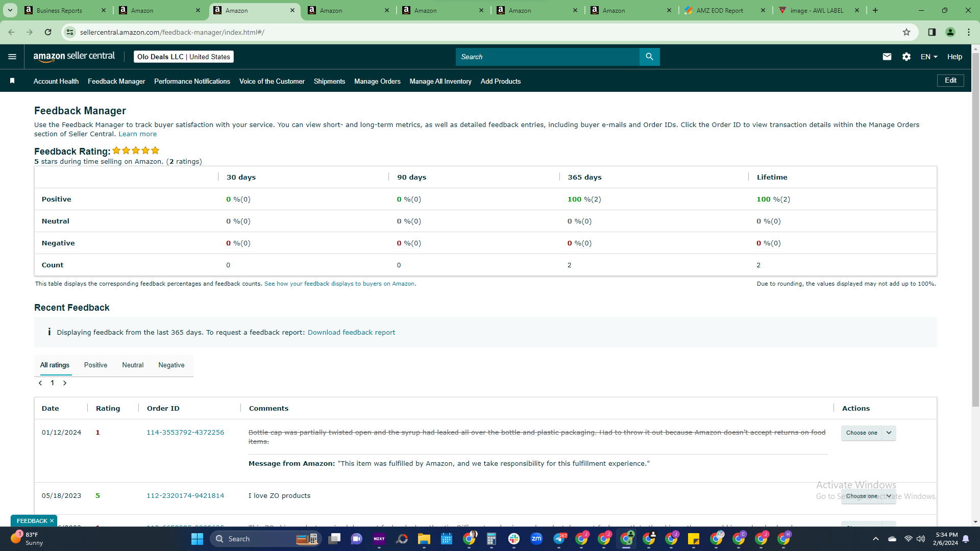Image resolution: width=980 pixels, height=551 pixels.
Task: Open File Explorer from taskbar
Action: 424,539
